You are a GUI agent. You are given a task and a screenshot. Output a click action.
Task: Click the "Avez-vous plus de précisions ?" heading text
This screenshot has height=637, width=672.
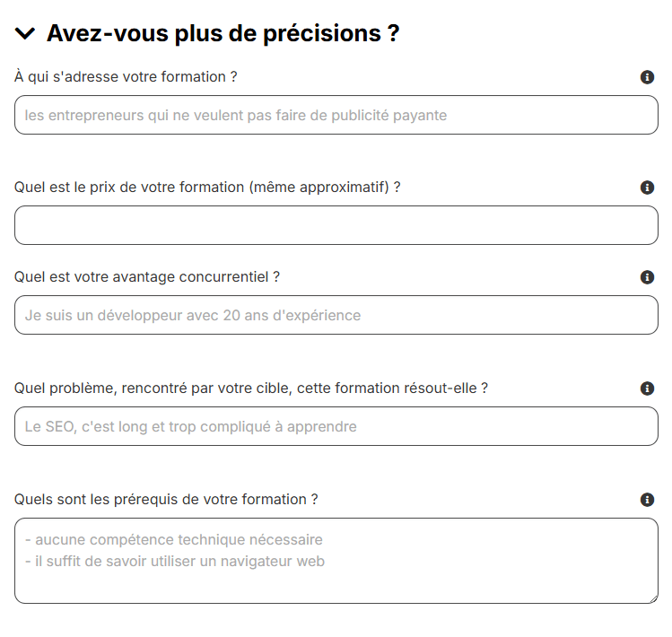pos(223,34)
